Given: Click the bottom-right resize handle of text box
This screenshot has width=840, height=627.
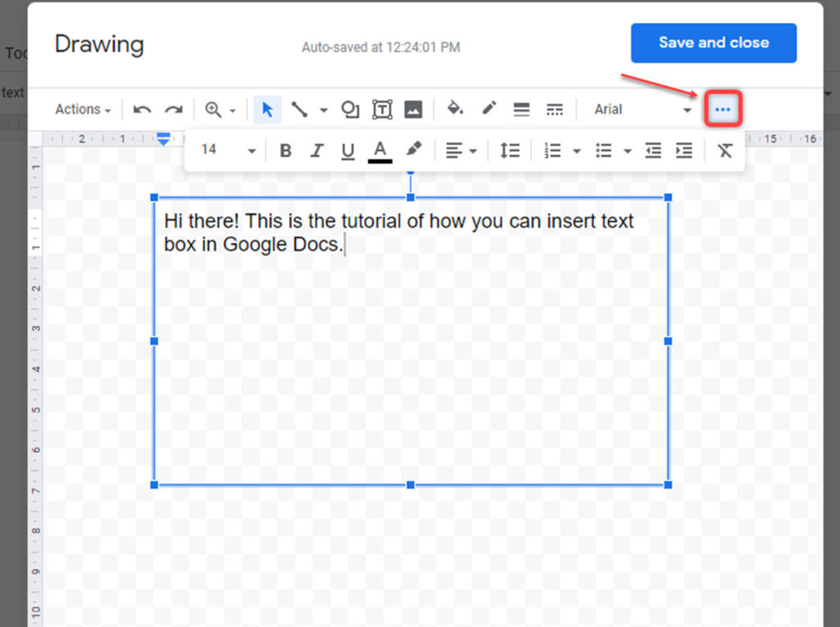Looking at the screenshot, I should [668, 484].
